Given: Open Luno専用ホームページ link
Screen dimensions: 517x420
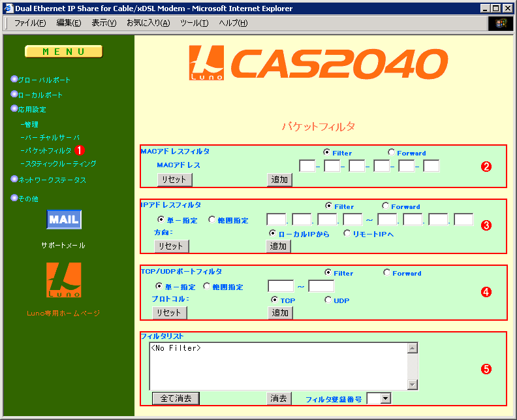Looking at the screenshot, I should point(63,313).
